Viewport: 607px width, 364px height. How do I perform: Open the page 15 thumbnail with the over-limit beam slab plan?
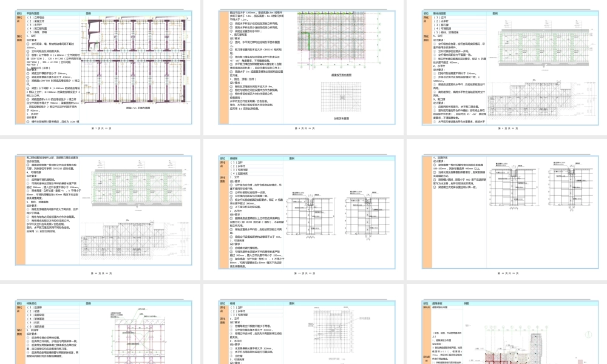coord(507,324)
